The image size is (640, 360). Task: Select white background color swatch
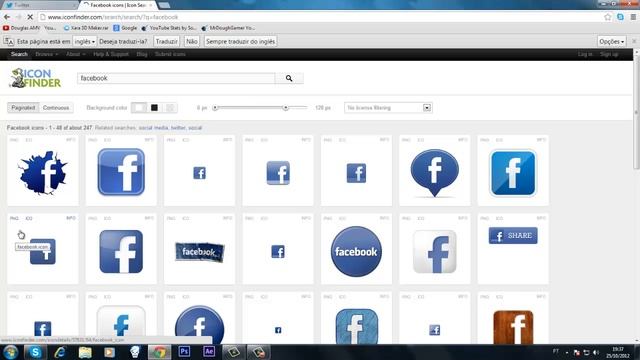pyautogui.click(x=139, y=108)
